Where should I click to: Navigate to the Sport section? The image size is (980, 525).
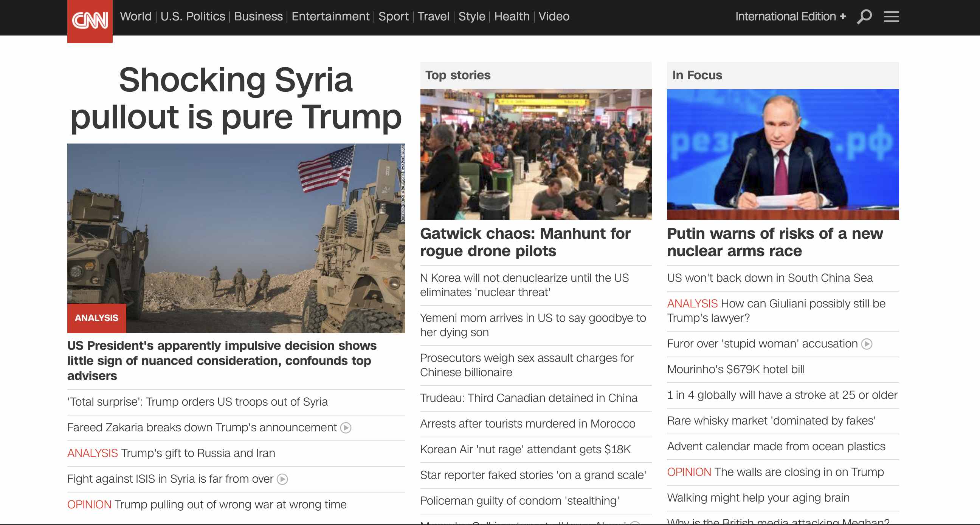click(x=393, y=17)
